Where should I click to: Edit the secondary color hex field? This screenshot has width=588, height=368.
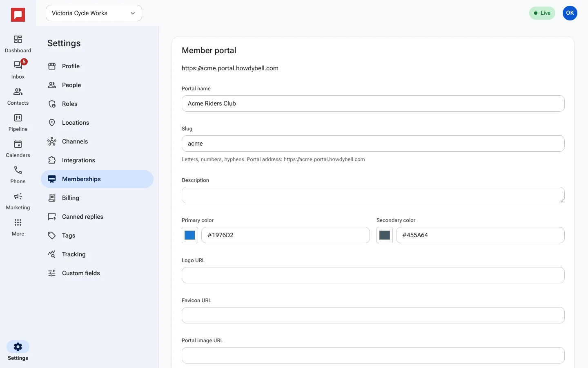click(x=480, y=235)
